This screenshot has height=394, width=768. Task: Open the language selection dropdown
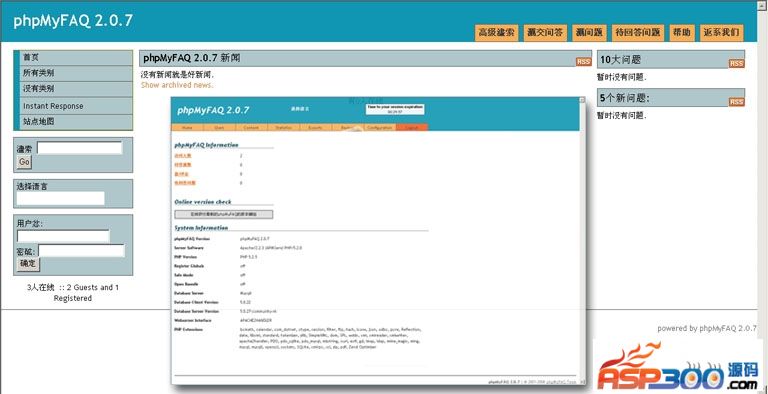point(61,198)
